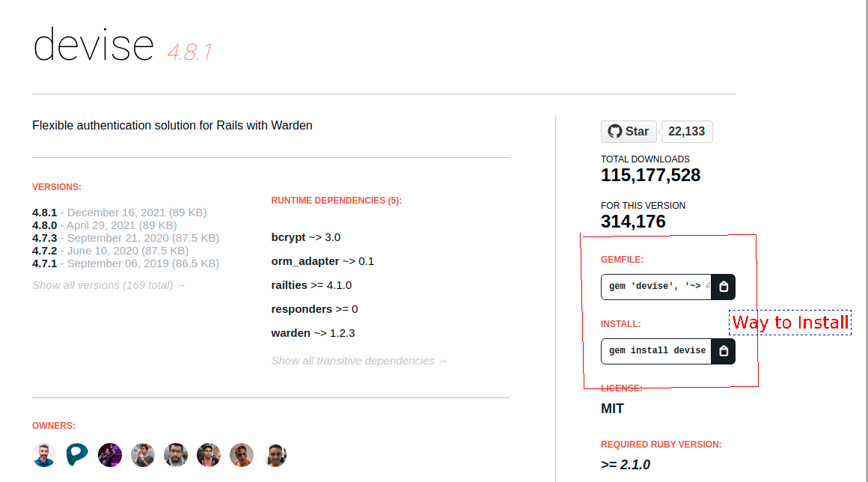The height and width of the screenshot is (482, 868).
Task: Copy the gem install devise command
Action: click(723, 352)
